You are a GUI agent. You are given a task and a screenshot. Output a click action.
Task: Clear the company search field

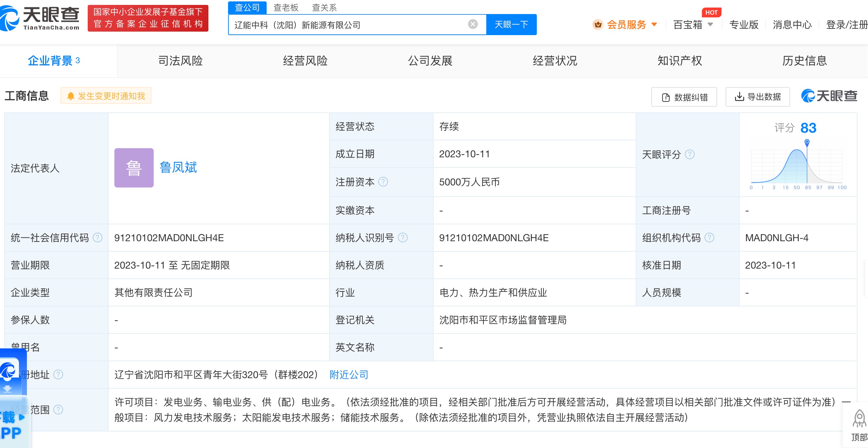pos(473,24)
